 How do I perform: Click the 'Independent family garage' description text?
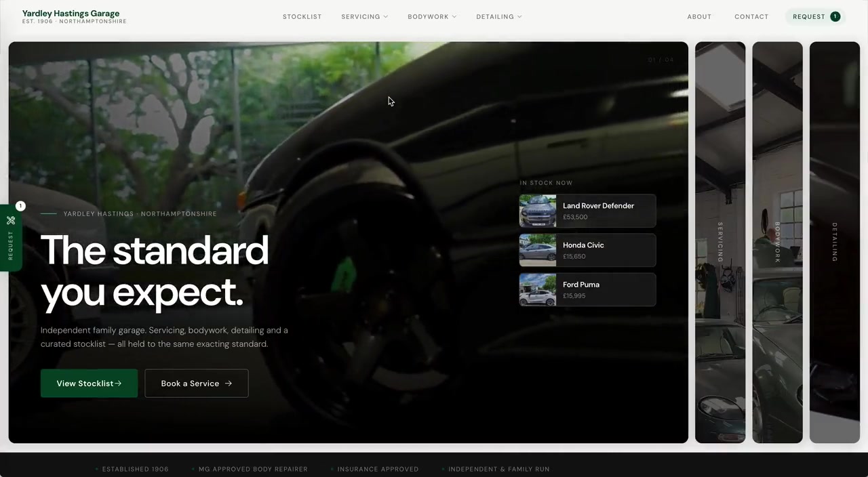point(164,337)
